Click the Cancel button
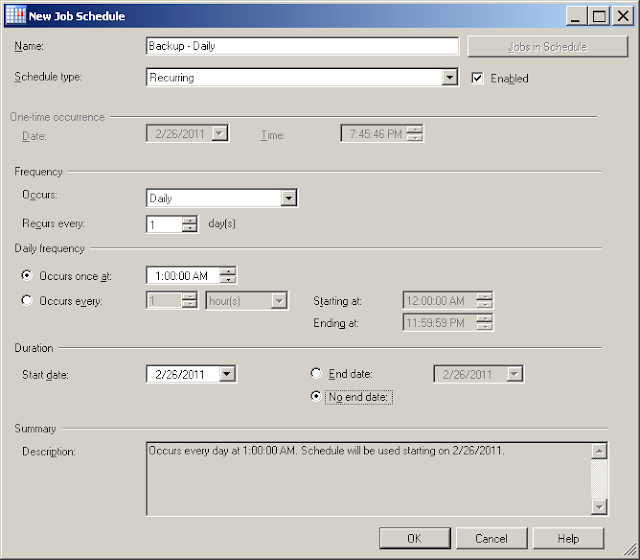The width and height of the screenshot is (640, 560). (x=491, y=538)
